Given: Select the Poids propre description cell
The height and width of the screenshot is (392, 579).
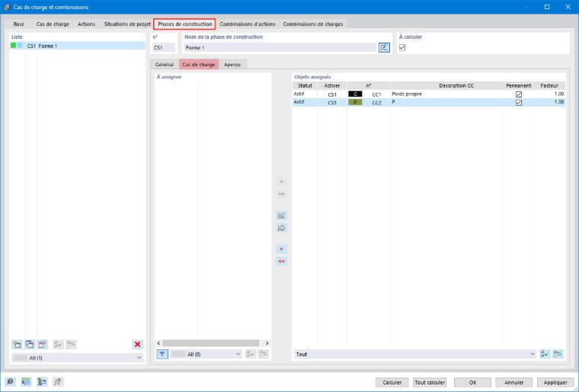Looking at the screenshot, I should (446, 94).
